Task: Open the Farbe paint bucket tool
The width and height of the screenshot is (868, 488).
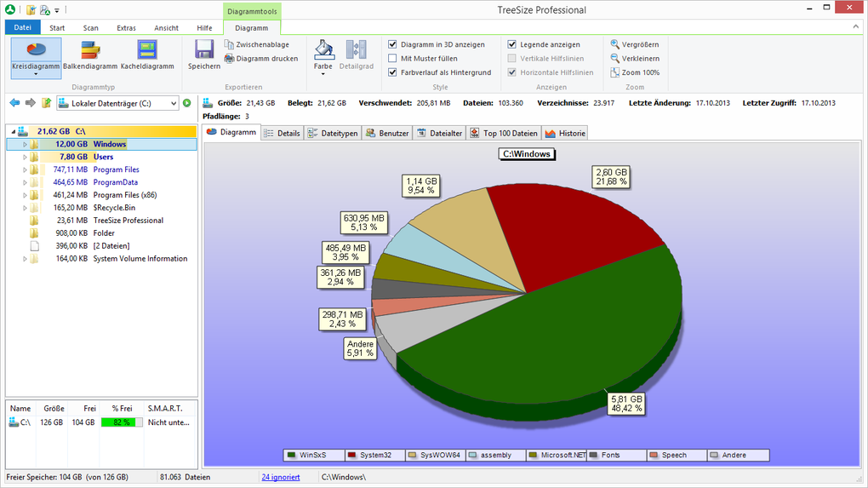Action: coord(323,49)
